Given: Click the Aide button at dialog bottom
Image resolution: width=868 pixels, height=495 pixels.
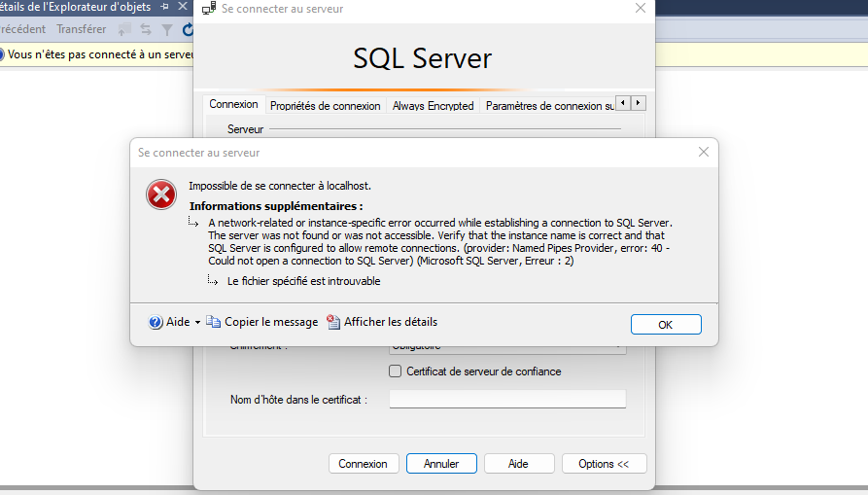Looking at the screenshot, I should (x=519, y=464).
